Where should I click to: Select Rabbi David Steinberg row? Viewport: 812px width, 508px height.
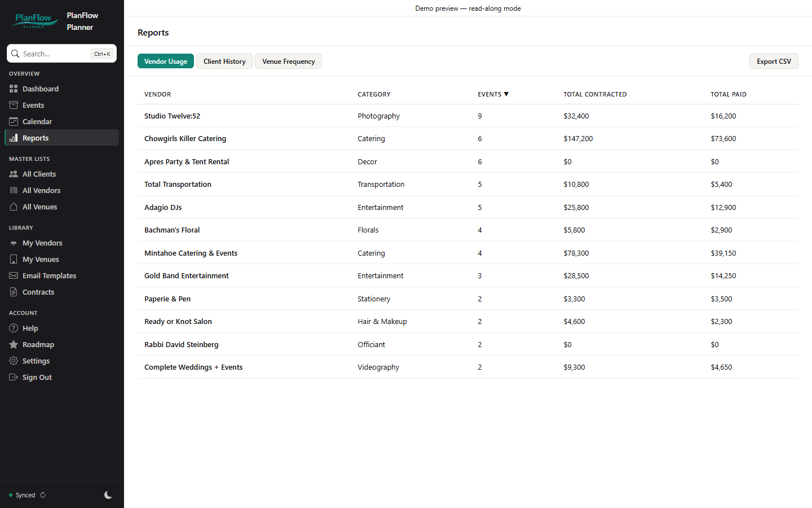468,344
